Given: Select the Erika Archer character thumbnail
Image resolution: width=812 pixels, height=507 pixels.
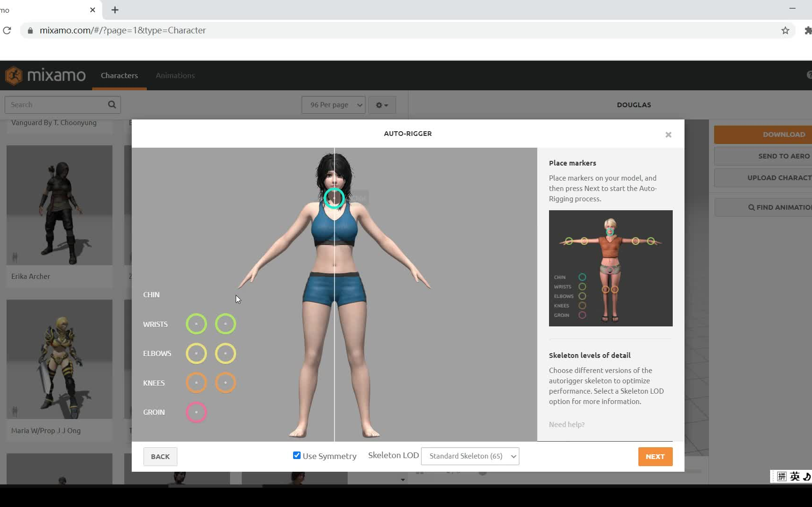Looking at the screenshot, I should pos(59,205).
